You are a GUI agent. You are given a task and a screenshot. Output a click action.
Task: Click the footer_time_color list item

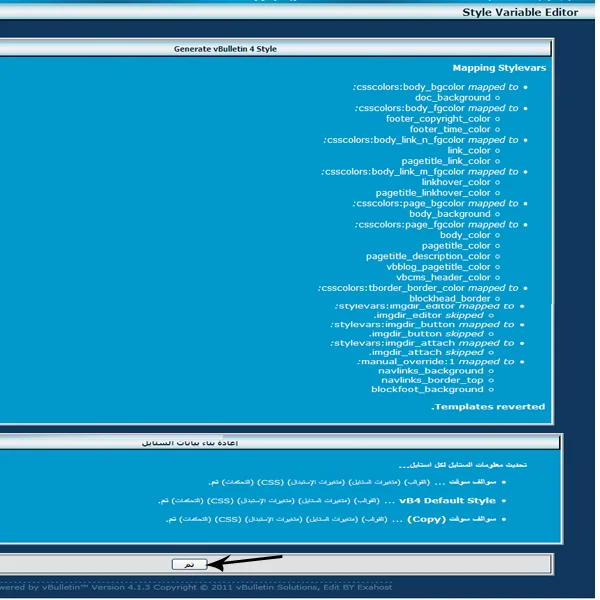click(450, 129)
